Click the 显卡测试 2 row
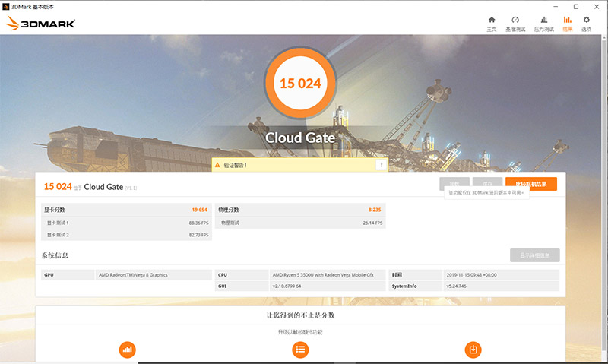Screen dimensions: 608x364 pyautogui.click(x=126, y=235)
